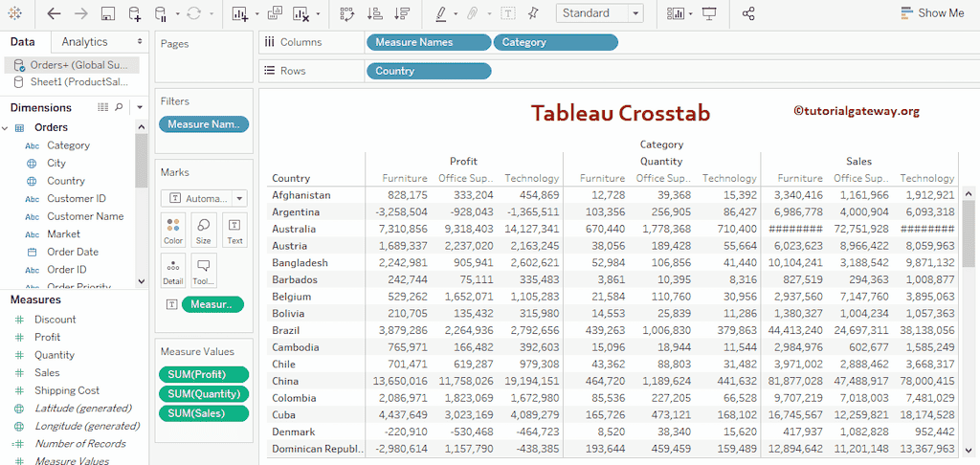
Task: Sort ascending using the toolbar icon
Action: click(374, 13)
